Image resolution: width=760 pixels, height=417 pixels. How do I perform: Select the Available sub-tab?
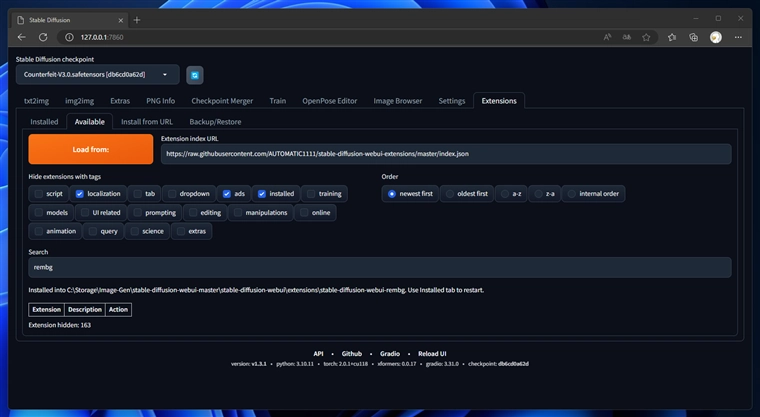click(x=90, y=122)
